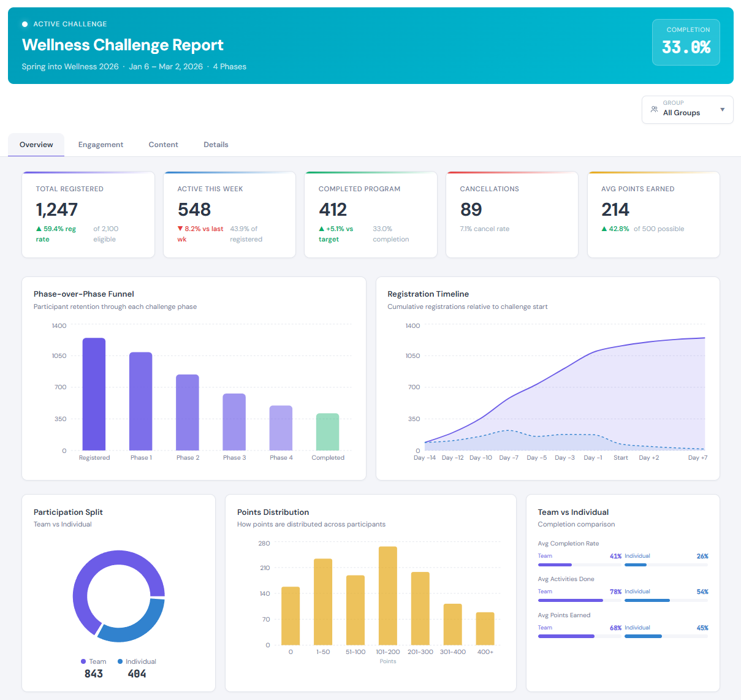The image size is (741, 700).
Task: Open the Group filter combo box
Action: click(x=687, y=110)
